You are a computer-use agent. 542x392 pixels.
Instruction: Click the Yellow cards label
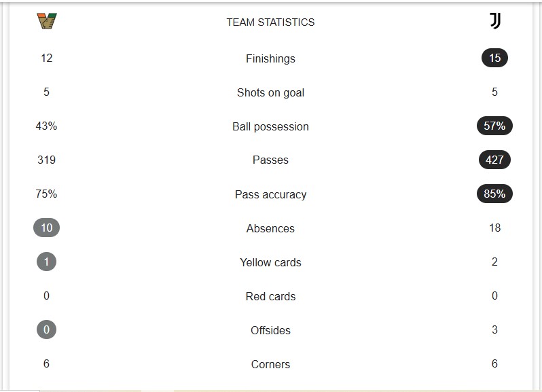click(270, 262)
